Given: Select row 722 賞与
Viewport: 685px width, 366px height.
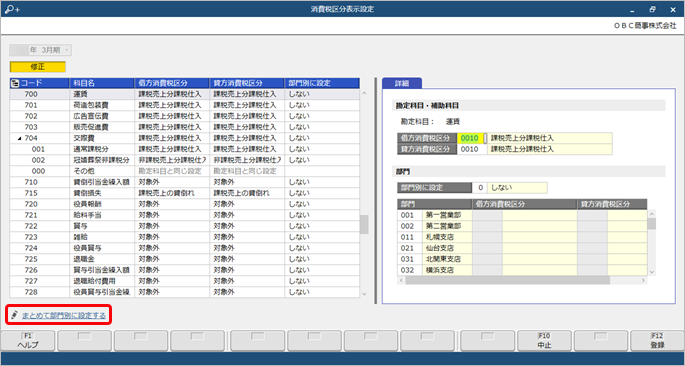Looking at the screenshot, I should pyautogui.click(x=184, y=226).
